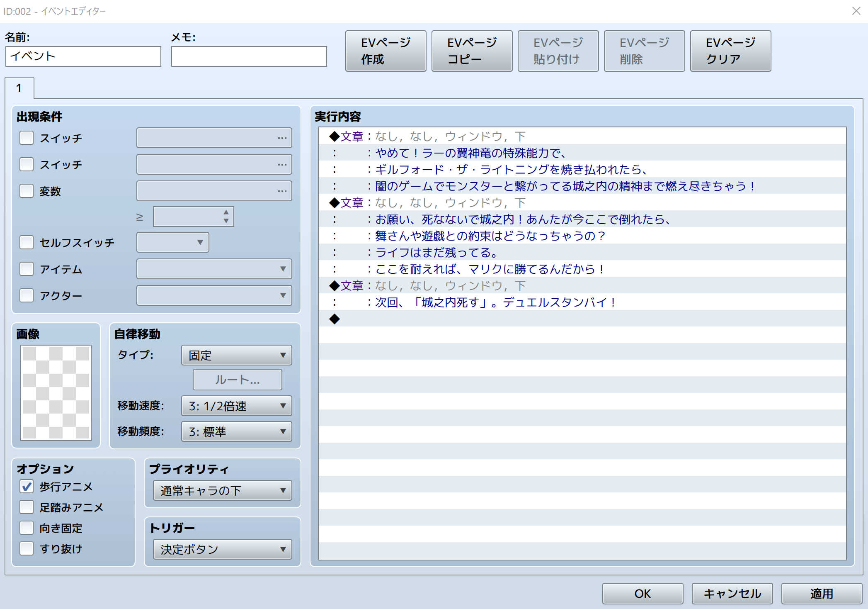Enable the 変数 condition checkbox
This screenshot has width=868, height=609.
[27, 191]
